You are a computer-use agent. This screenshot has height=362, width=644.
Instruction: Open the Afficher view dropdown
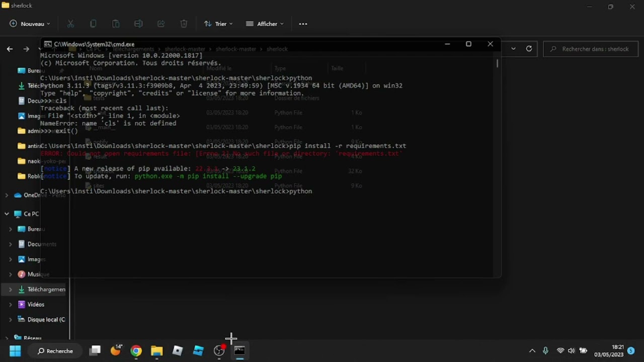(x=265, y=24)
